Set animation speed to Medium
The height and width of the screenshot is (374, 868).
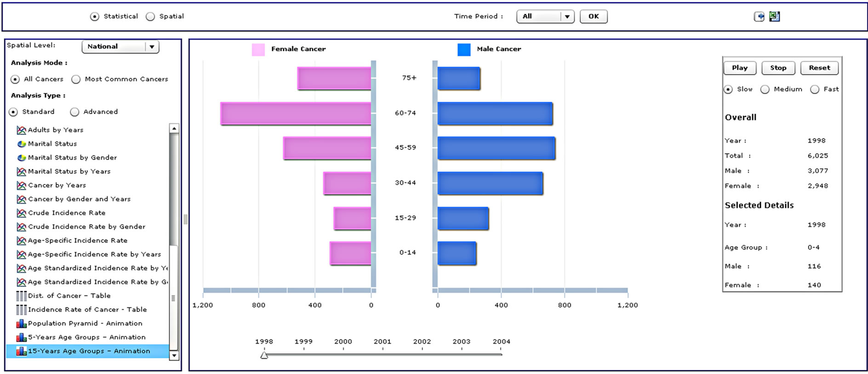point(765,89)
